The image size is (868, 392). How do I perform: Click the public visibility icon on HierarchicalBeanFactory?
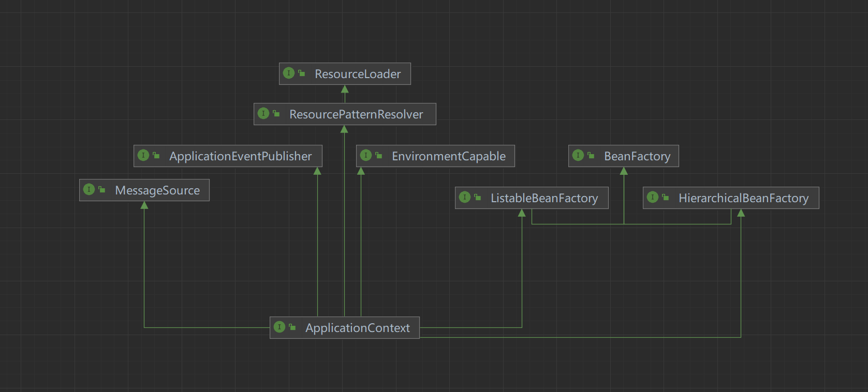click(666, 197)
